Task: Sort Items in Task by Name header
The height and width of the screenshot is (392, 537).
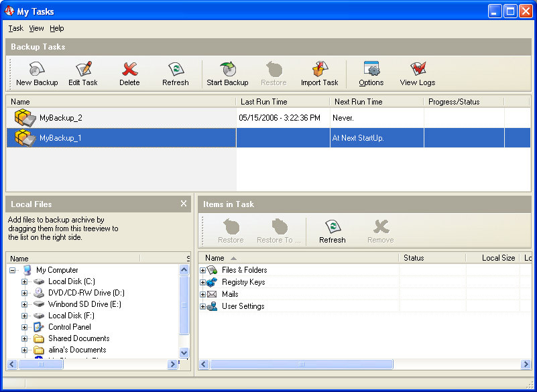Action: click(x=298, y=258)
